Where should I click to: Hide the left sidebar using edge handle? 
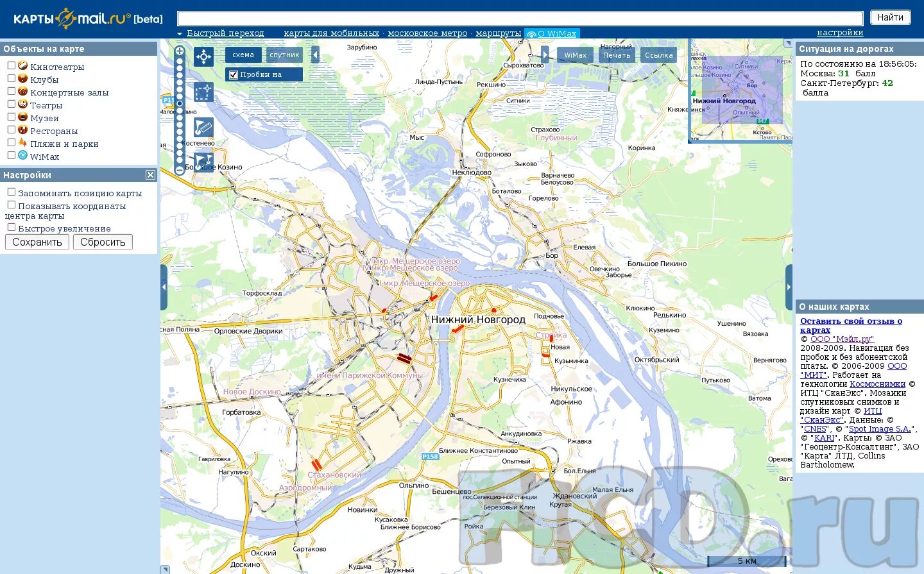pos(164,287)
